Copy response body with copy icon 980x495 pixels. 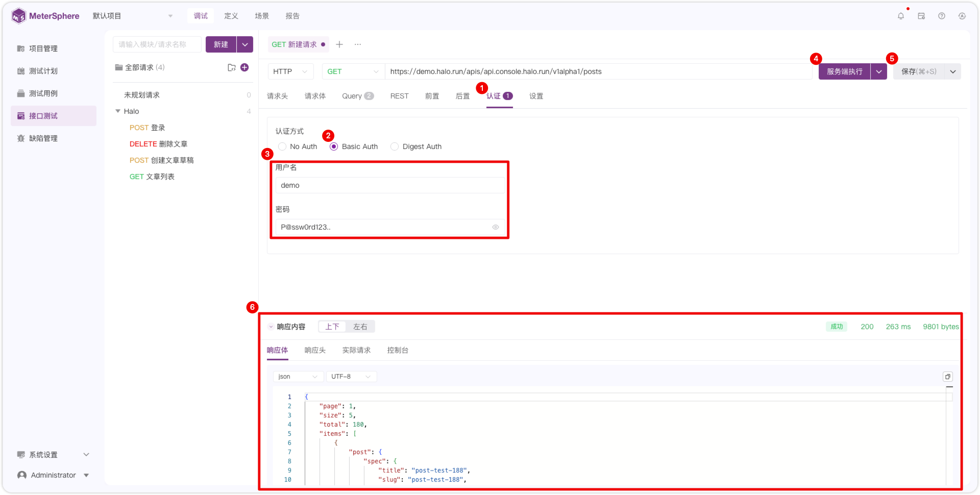pos(948,377)
